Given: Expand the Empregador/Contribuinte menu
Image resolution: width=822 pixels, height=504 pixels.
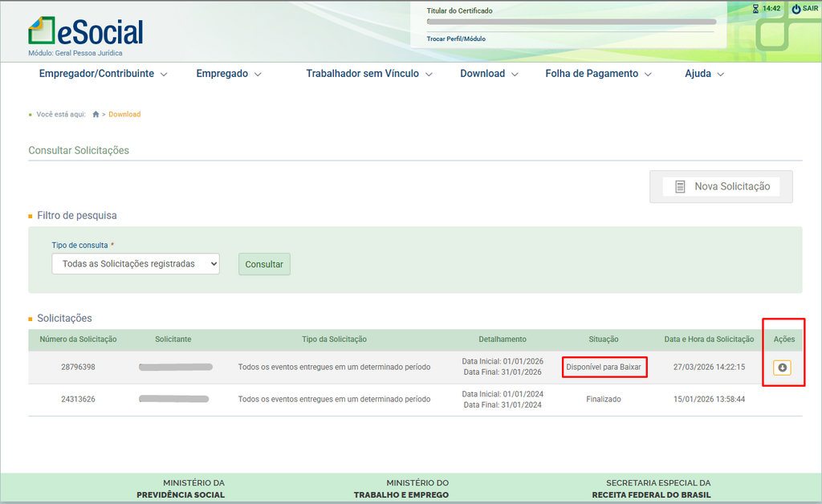Looking at the screenshot, I should pos(103,74).
